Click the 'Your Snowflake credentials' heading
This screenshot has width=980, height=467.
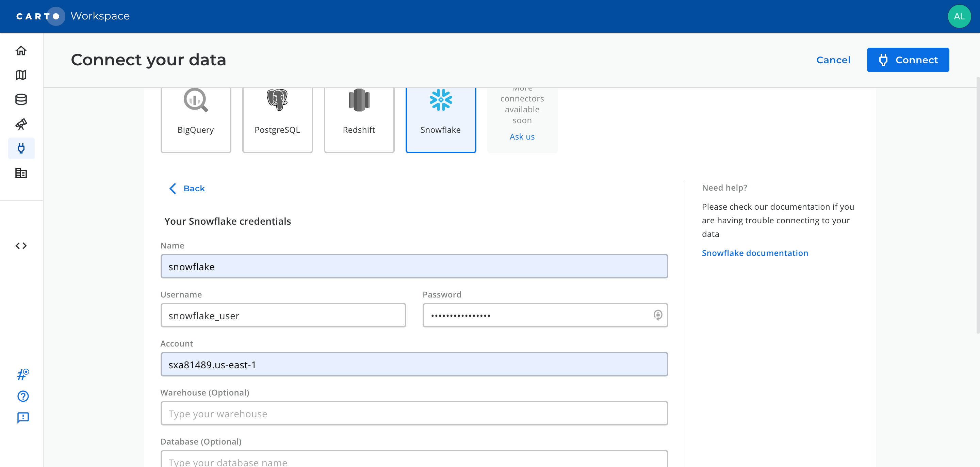(x=228, y=221)
